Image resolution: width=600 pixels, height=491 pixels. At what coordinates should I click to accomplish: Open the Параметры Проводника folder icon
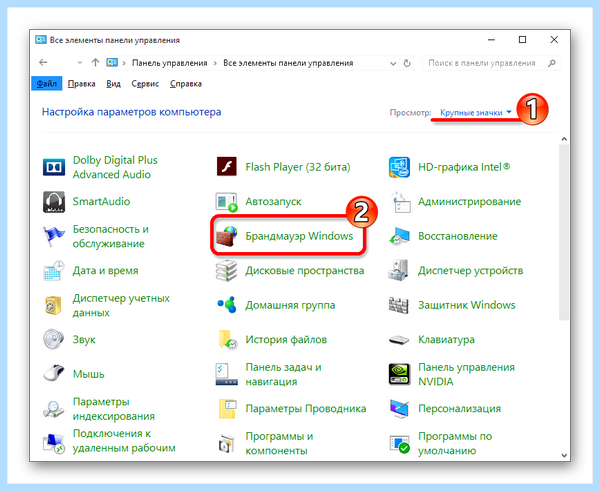[227, 408]
